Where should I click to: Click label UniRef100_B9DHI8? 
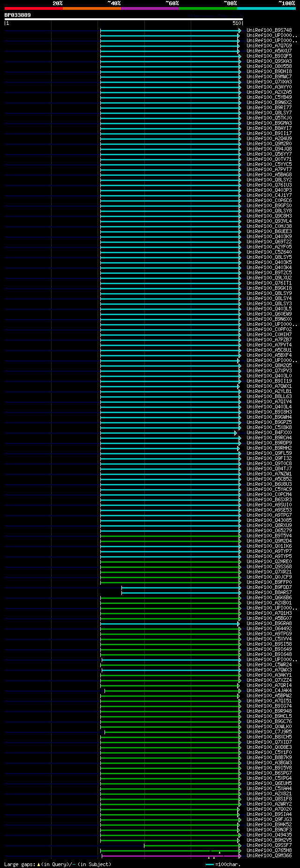coord(269,72)
